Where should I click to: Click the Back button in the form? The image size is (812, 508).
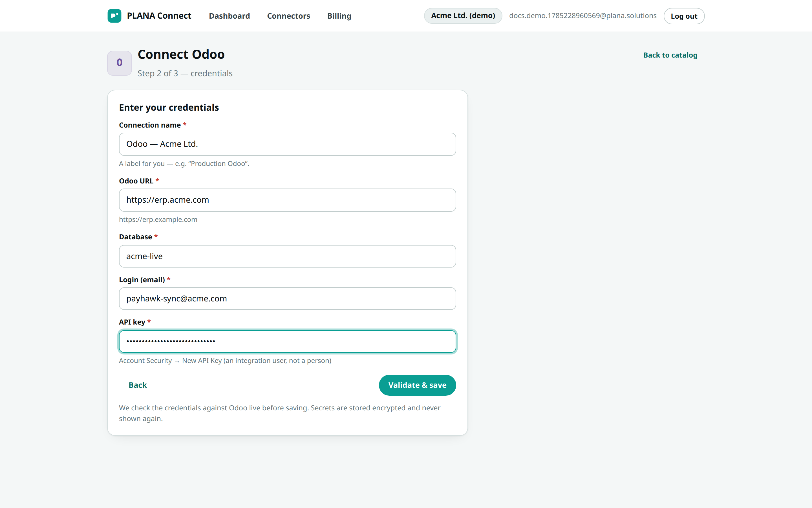138,385
